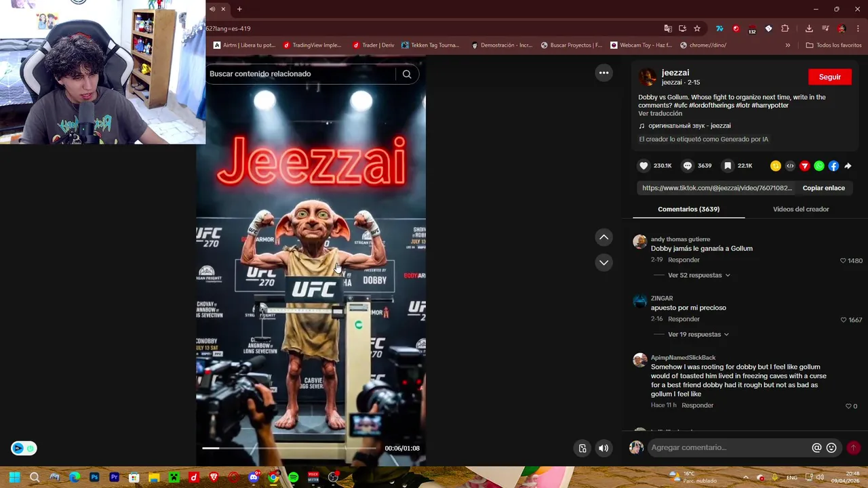This screenshot has width=868, height=488.
Task: Switch to Comentarios (3639) tab
Action: pos(688,209)
